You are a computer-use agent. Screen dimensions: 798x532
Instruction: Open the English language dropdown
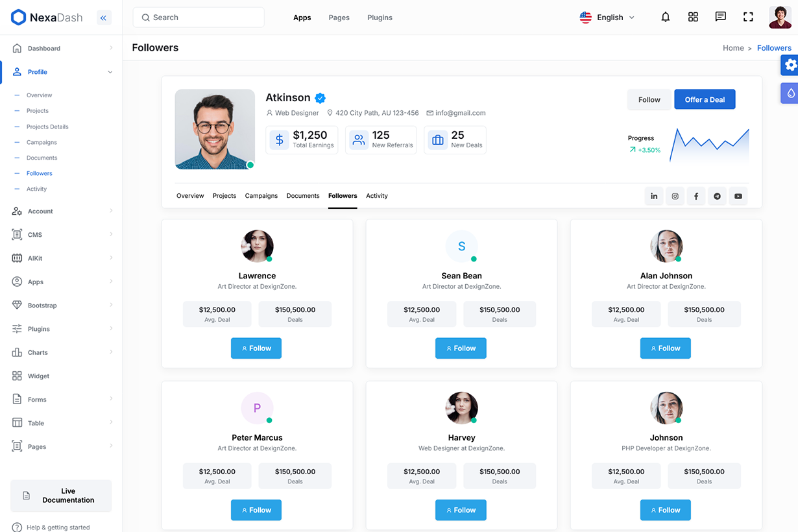point(607,18)
